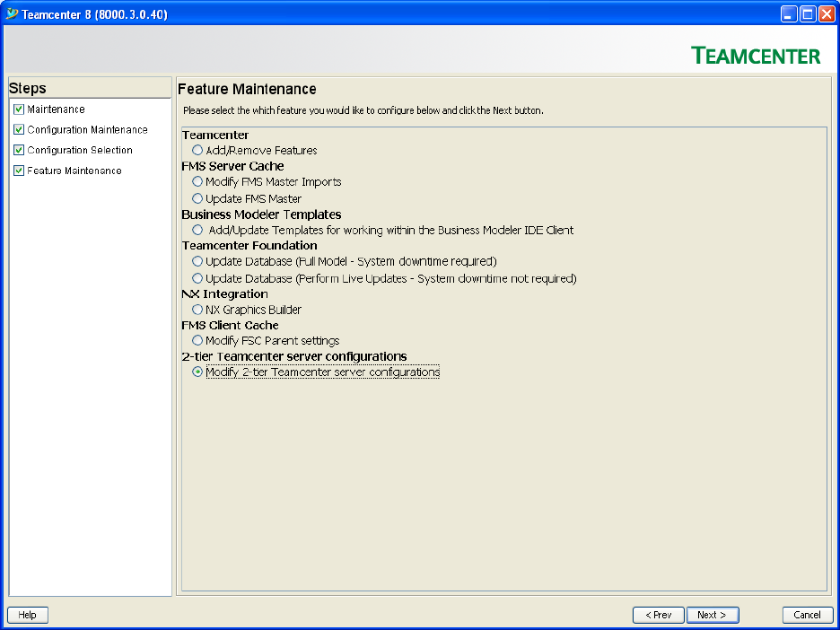Click the Business Modeler Templates group label
The height and width of the screenshot is (630, 840).
(x=261, y=214)
